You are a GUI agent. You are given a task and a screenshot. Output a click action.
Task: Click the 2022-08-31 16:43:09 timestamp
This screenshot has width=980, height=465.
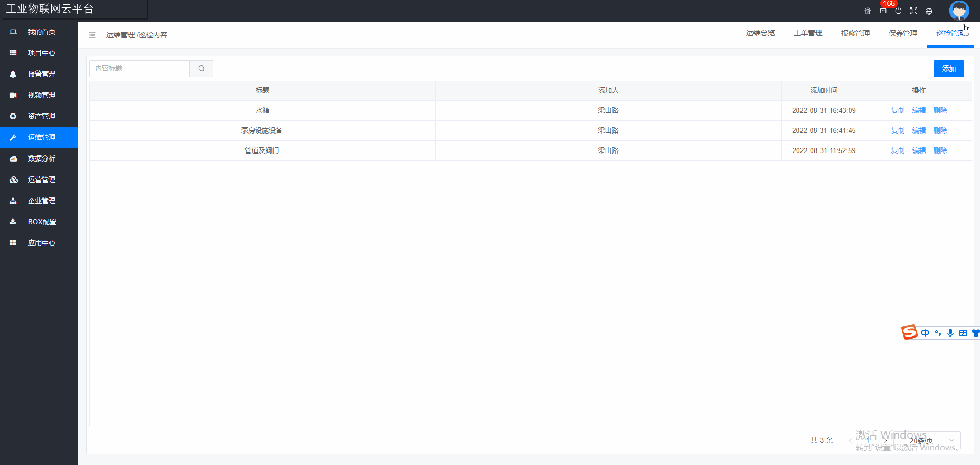pyautogui.click(x=824, y=111)
